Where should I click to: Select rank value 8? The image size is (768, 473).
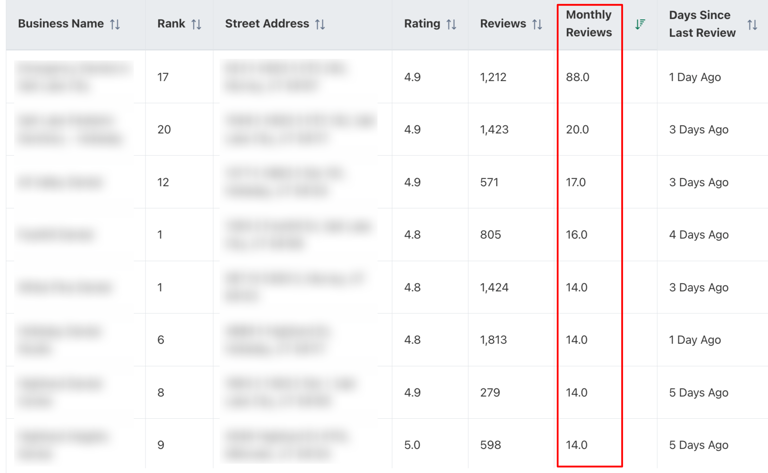(161, 393)
